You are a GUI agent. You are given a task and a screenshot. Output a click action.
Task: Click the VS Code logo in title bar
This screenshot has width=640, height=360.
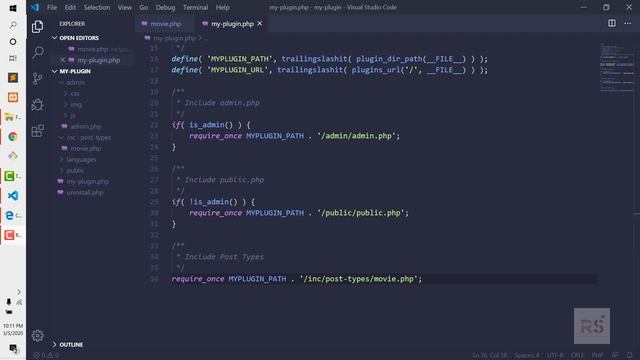point(35,7)
